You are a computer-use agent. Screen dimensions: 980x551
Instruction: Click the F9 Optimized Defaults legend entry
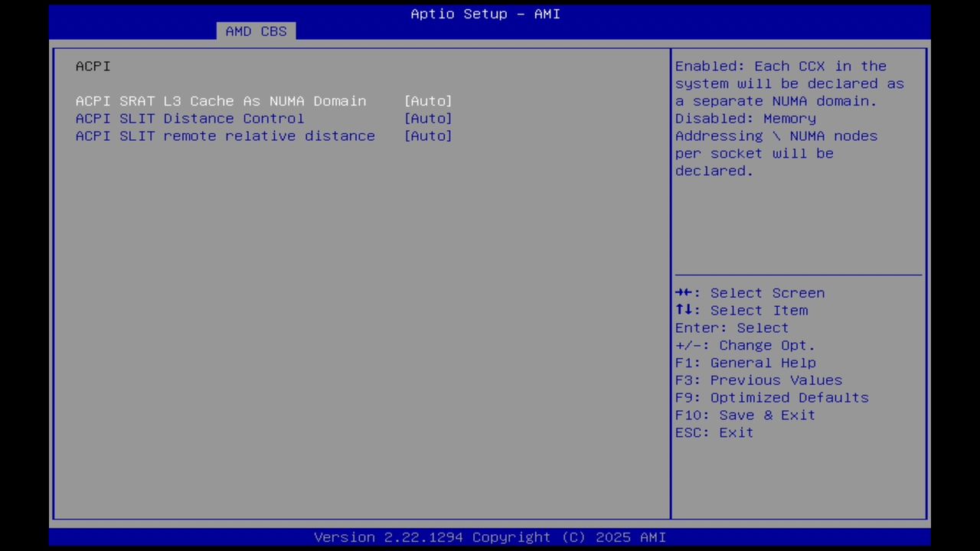[771, 397]
